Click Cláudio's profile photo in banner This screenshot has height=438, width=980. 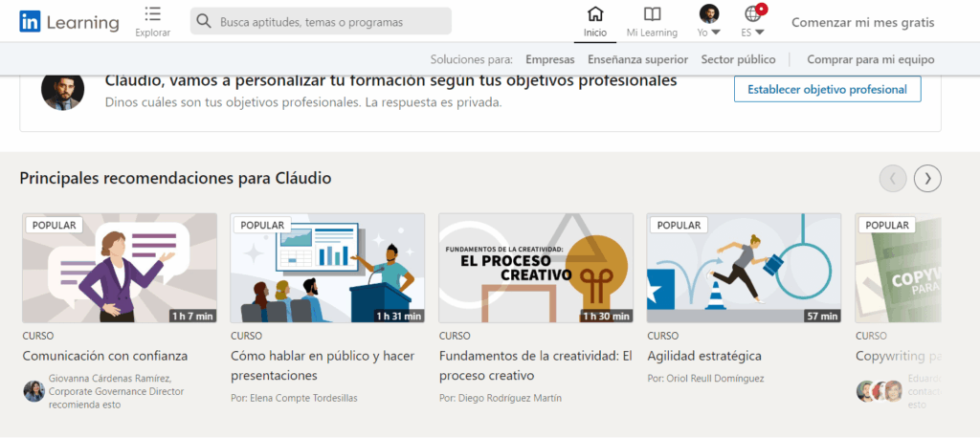click(62, 92)
